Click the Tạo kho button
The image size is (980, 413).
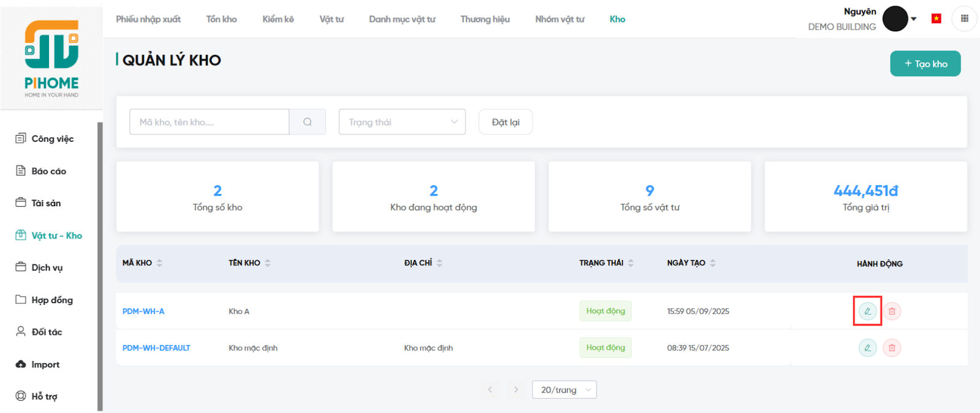925,64
